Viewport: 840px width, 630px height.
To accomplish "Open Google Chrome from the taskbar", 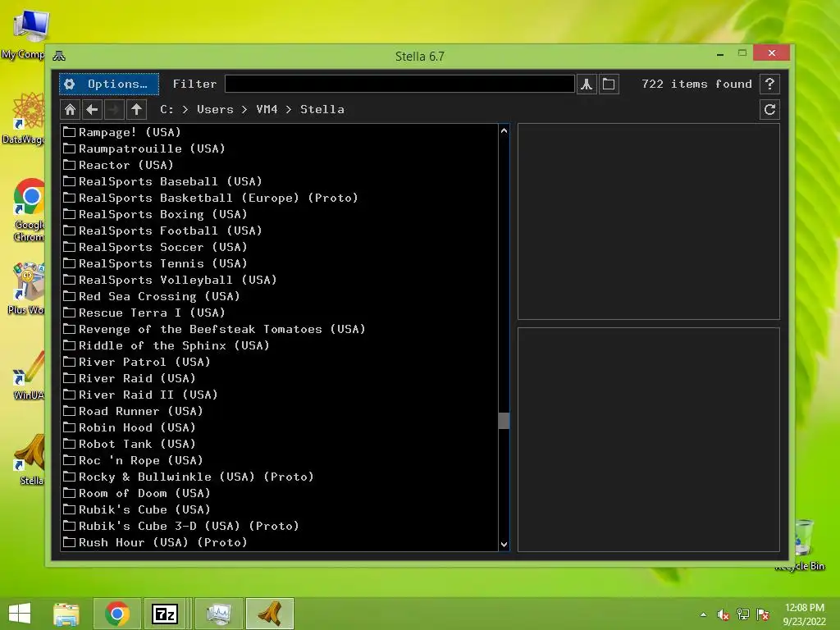I will (x=117, y=614).
